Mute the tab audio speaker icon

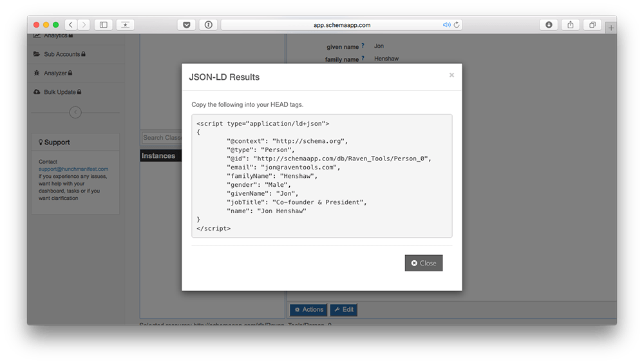point(446,24)
